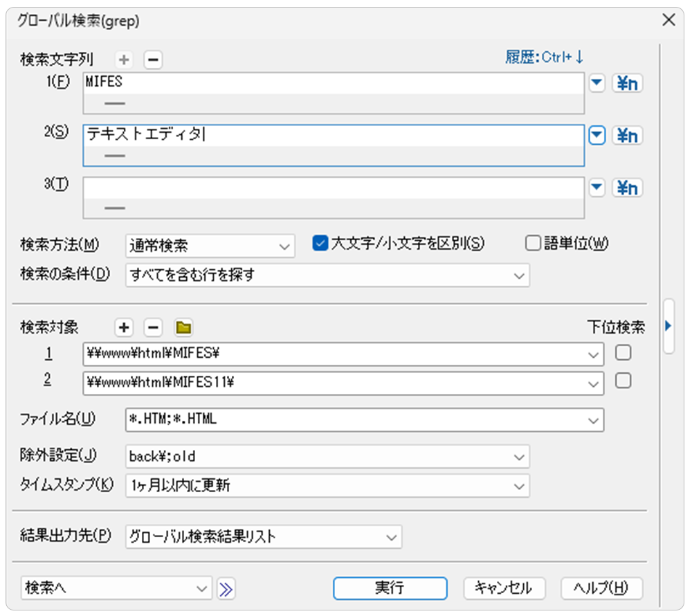Remove a search string with the minus button

click(x=153, y=60)
